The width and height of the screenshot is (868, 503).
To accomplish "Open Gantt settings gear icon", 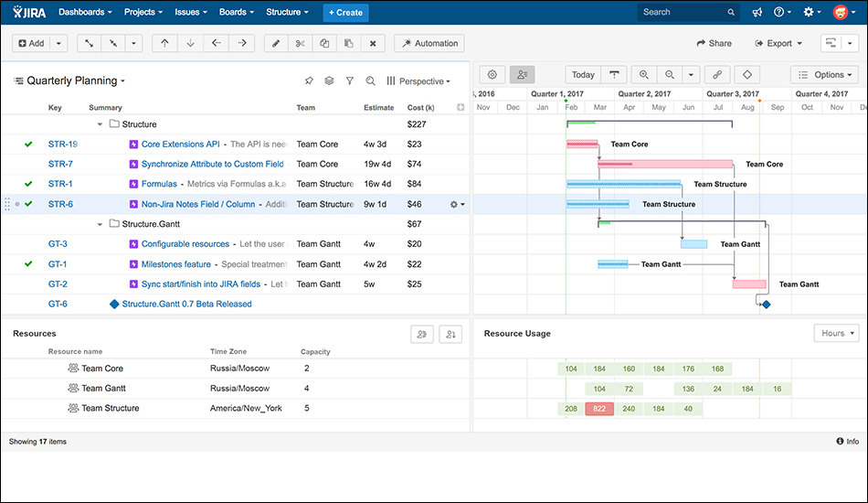I will [492, 74].
